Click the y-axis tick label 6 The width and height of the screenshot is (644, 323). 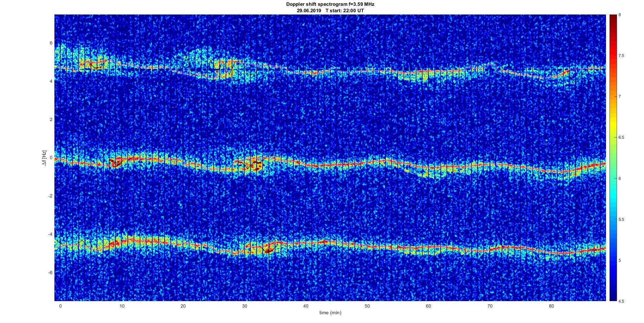(x=51, y=43)
